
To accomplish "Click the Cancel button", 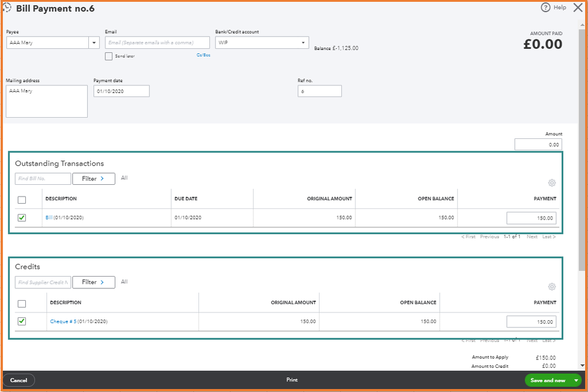I will [19, 380].
